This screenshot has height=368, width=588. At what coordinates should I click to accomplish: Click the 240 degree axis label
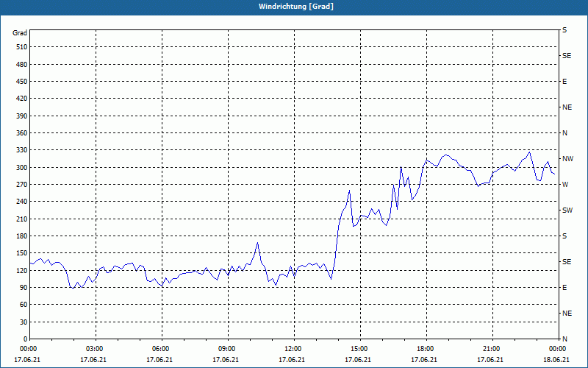[22, 202]
